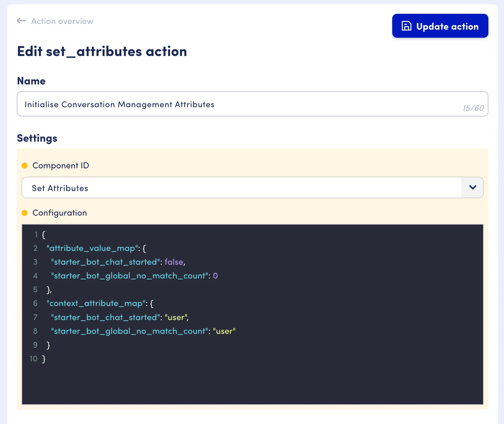
Task: Click line number 10 in editor gutter
Action: coord(34,359)
